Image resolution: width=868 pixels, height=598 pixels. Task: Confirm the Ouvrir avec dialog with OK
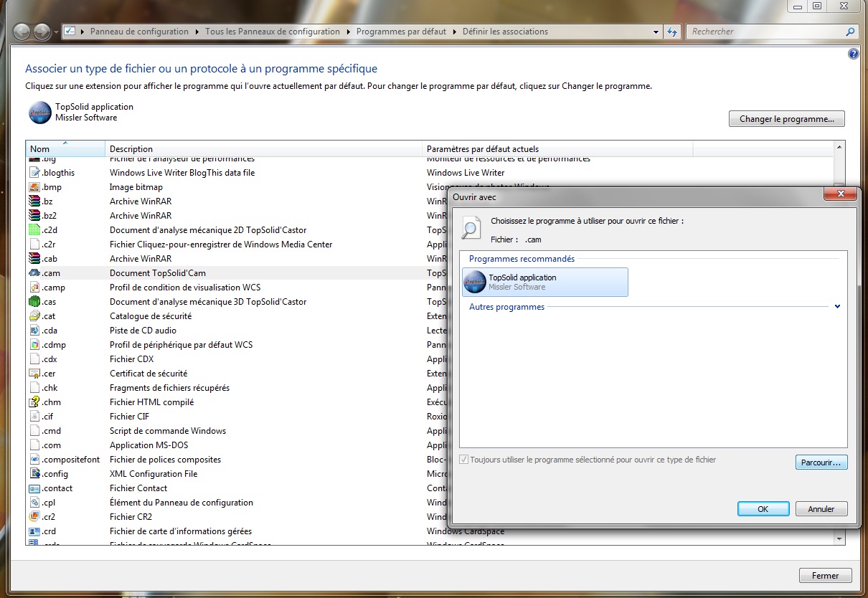(763, 508)
